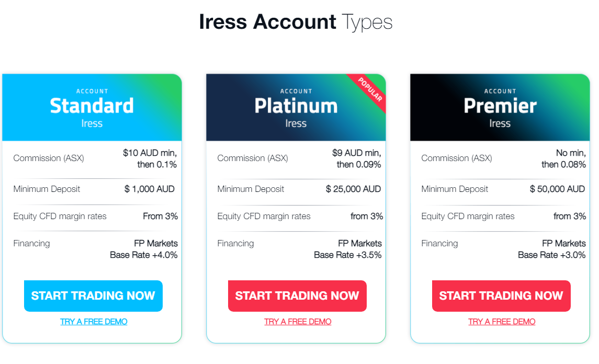The image size is (599, 364).
Task: Click the Popular ribbon on Platinum card
Action: [x=370, y=89]
